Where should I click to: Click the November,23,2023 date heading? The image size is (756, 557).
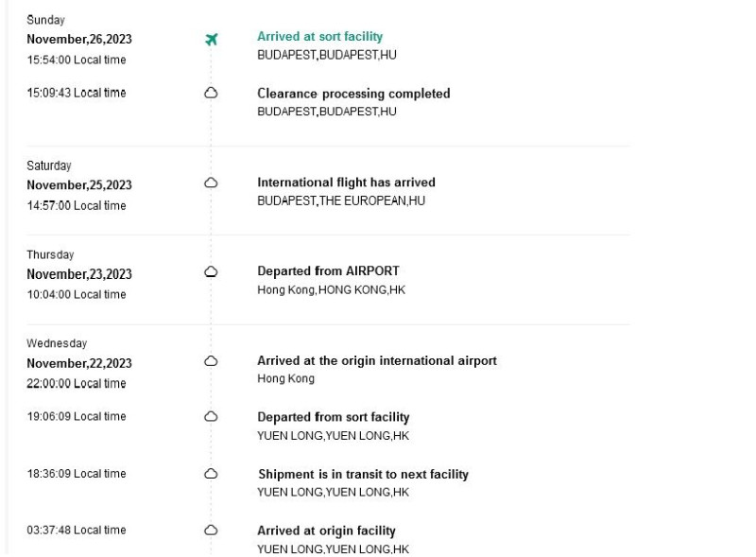(79, 274)
